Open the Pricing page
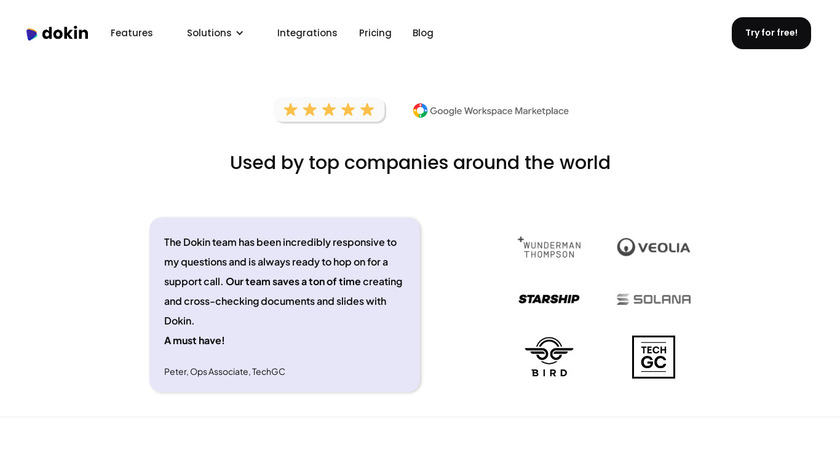 pyautogui.click(x=375, y=33)
